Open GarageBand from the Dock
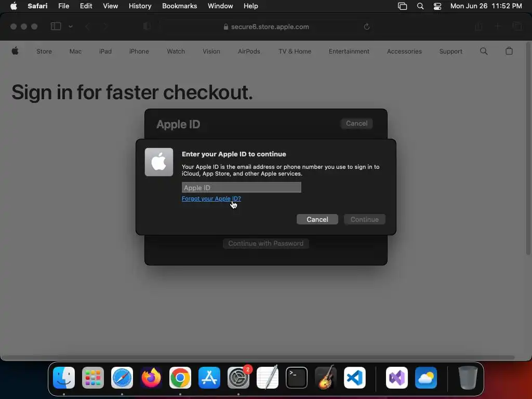This screenshot has height=399, width=532. pyautogui.click(x=326, y=377)
